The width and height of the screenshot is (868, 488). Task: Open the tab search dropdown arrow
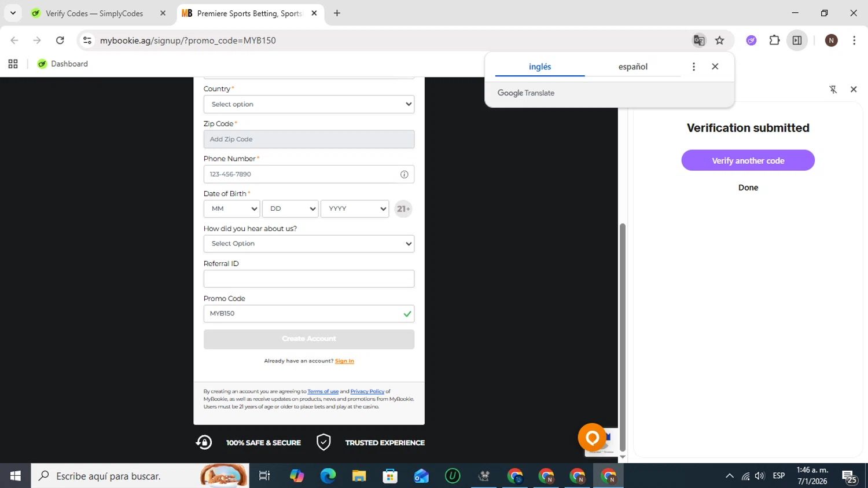[13, 13]
